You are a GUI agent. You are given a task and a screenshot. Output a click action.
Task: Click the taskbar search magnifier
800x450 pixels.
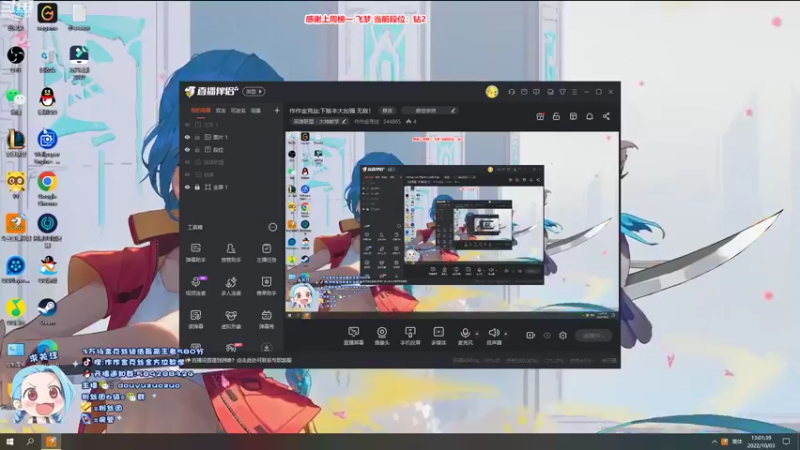click(30, 441)
